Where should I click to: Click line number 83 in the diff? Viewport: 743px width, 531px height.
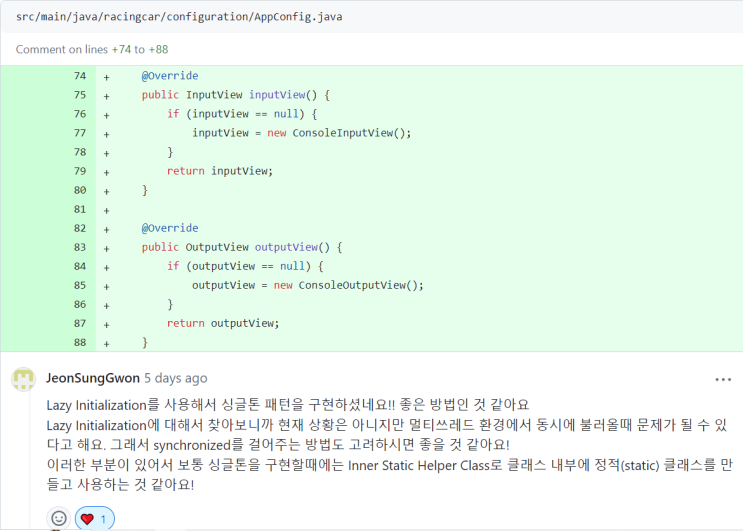(x=80, y=247)
